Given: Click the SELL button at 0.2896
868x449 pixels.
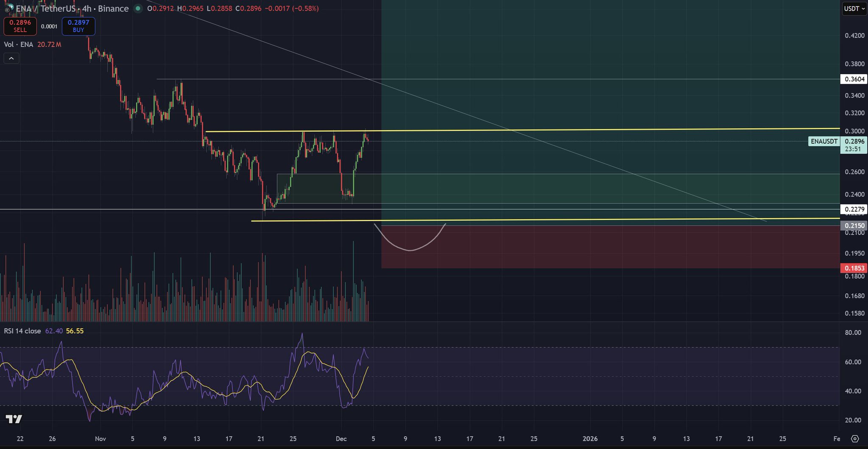Looking at the screenshot, I should click(x=20, y=26).
